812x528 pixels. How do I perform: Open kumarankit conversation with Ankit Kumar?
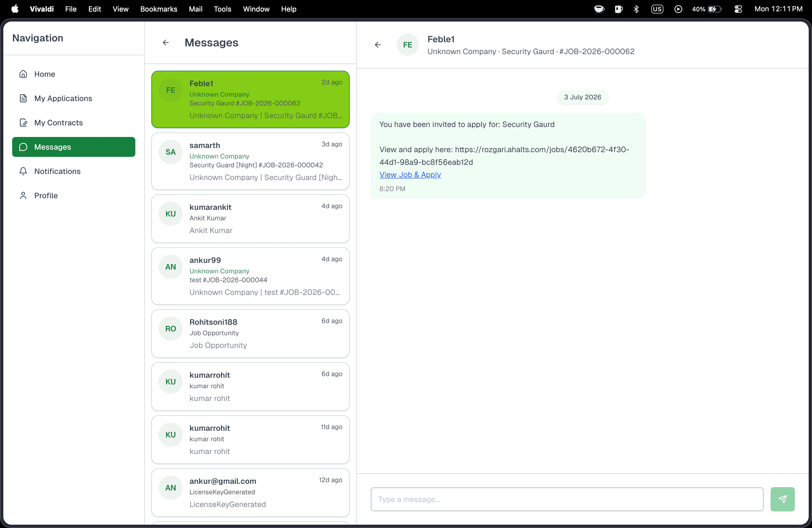tap(251, 219)
